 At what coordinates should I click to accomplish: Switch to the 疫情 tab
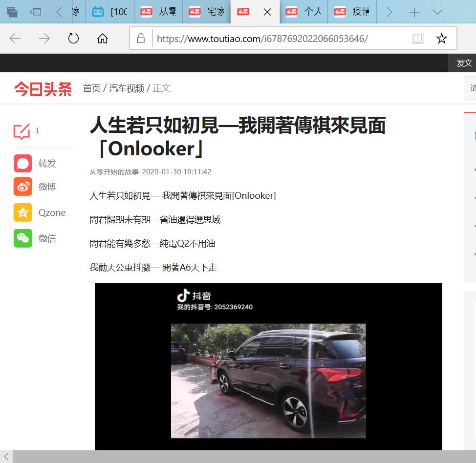pyautogui.click(x=351, y=11)
